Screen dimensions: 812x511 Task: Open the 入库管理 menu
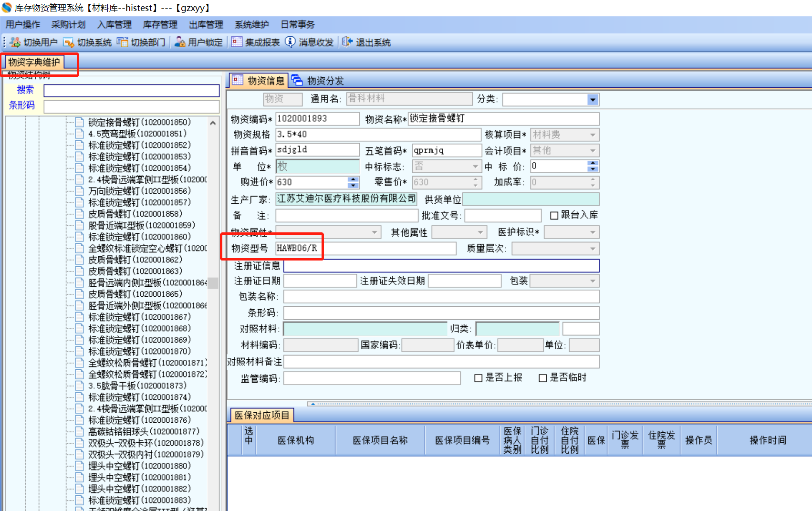[115, 25]
